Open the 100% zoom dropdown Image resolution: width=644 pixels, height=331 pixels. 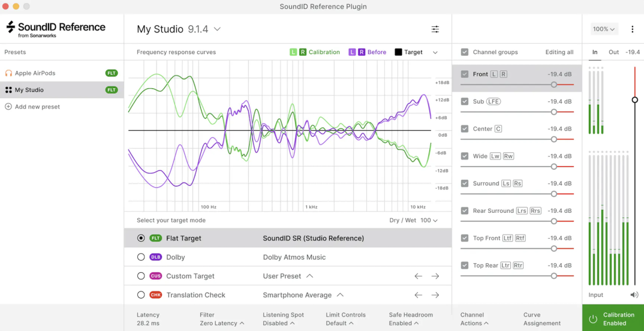[x=604, y=29]
